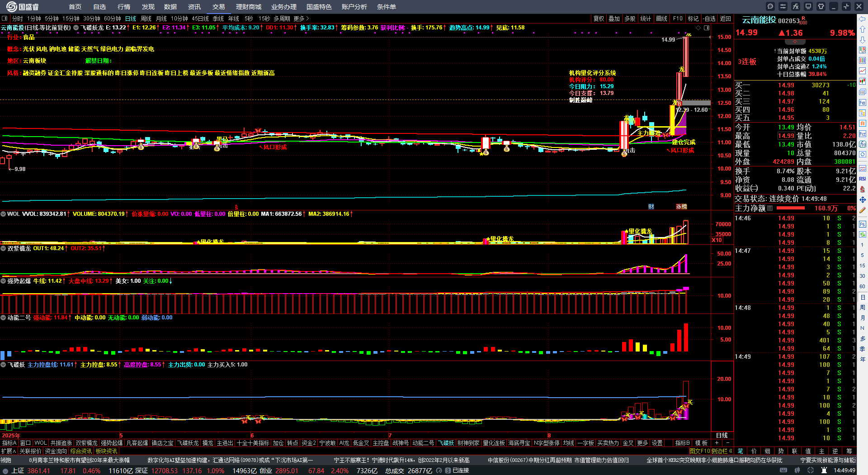Switch to the 60分钟 period tab
The height and width of the screenshot is (475, 868).
(x=113, y=19)
